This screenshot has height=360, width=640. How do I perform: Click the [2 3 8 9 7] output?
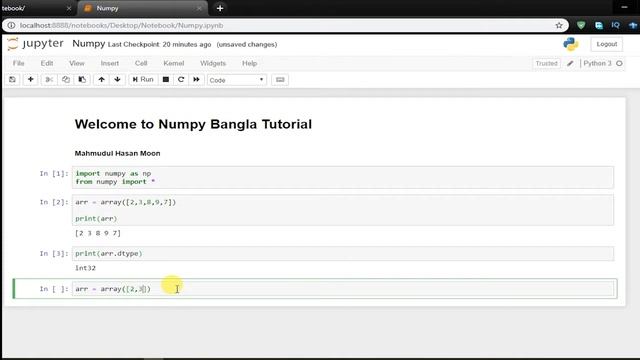click(x=98, y=233)
